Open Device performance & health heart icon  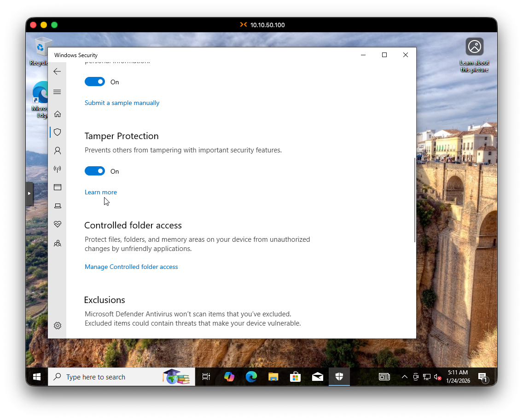[x=57, y=224]
